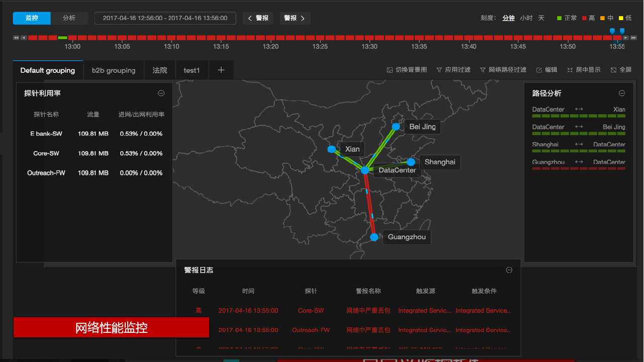Click the yellow 低 legend swatch
The height and width of the screenshot is (362, 644).
tap(621, 18)
